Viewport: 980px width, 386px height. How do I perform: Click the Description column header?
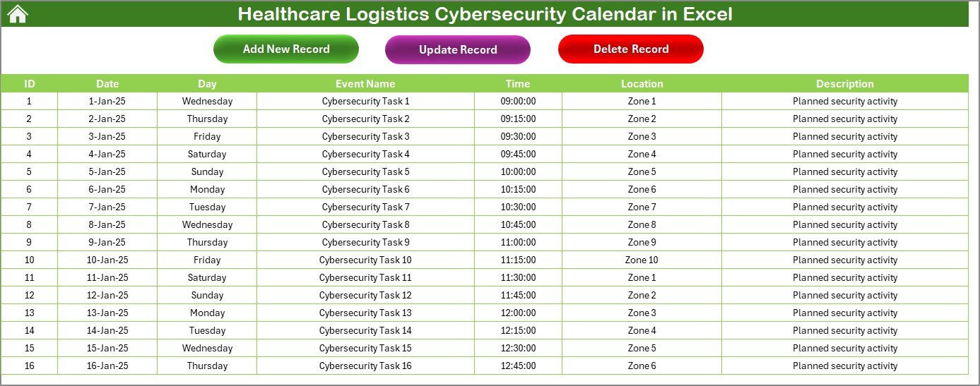pos(844,83)
